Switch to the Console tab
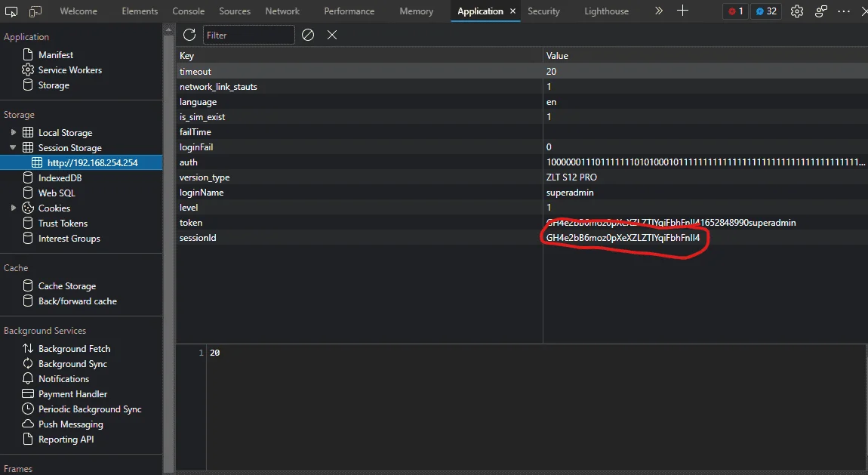 [188, 11]
